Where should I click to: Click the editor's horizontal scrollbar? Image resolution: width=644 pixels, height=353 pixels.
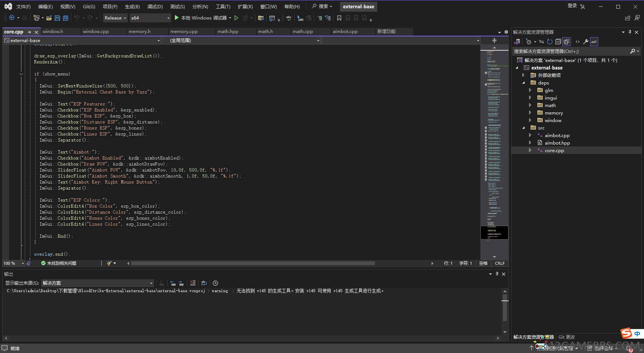click(x=253, y=263)
